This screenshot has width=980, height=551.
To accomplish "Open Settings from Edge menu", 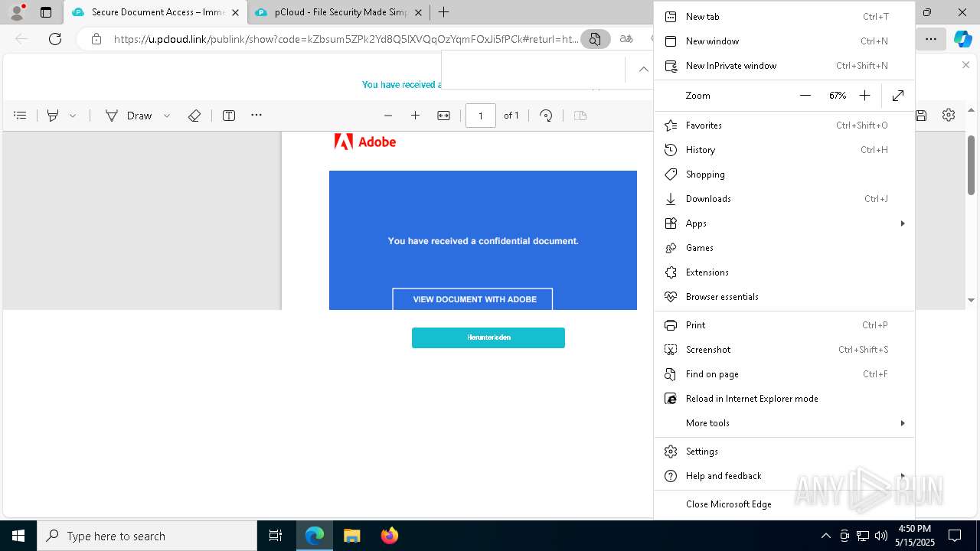I will pos(785,452).
